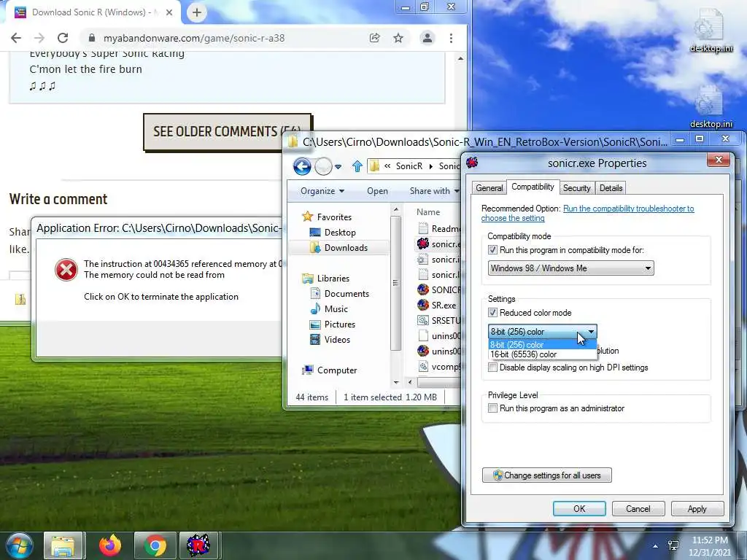Open the Windows Start menu
The height and width of the screenshot is (560, 747).
coord(19,545)
